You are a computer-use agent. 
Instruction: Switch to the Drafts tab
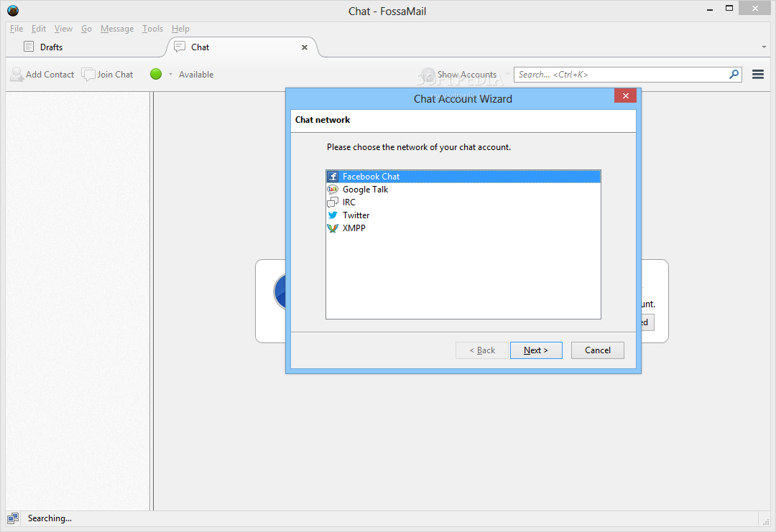[89, 47]
